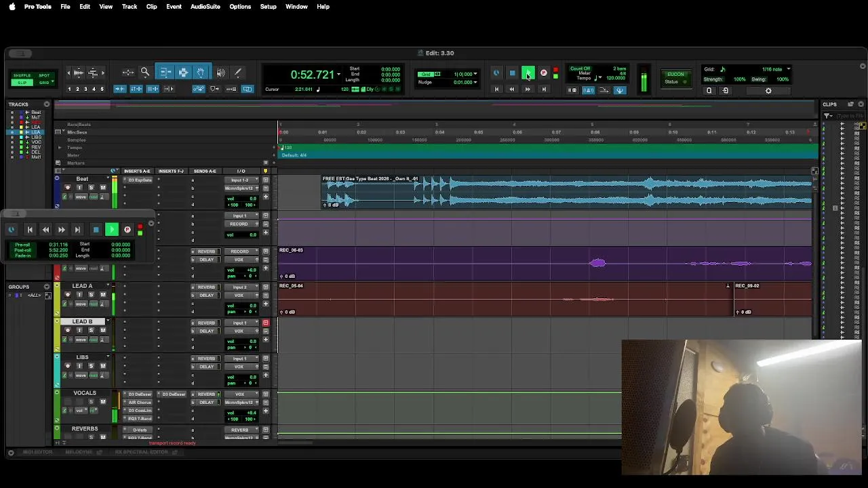This screenshot has height=488, width=868.
Task: Click Stop in floating Transport window
Action: (96, 230)
